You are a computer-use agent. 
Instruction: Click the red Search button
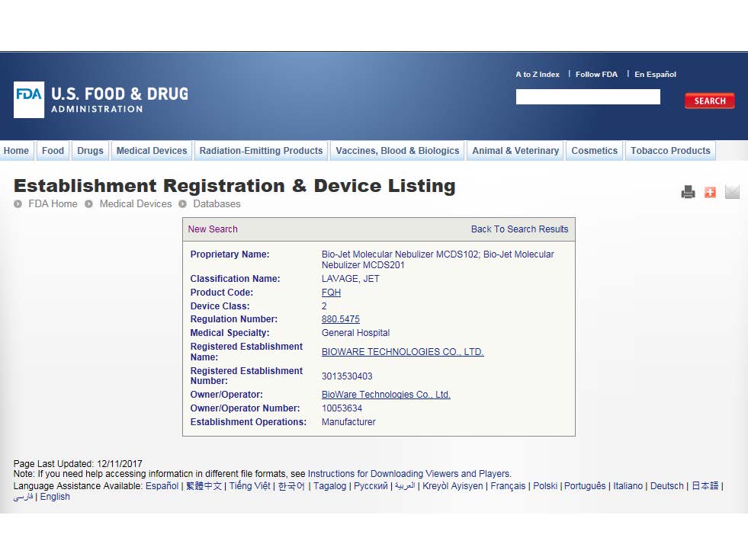709,101
